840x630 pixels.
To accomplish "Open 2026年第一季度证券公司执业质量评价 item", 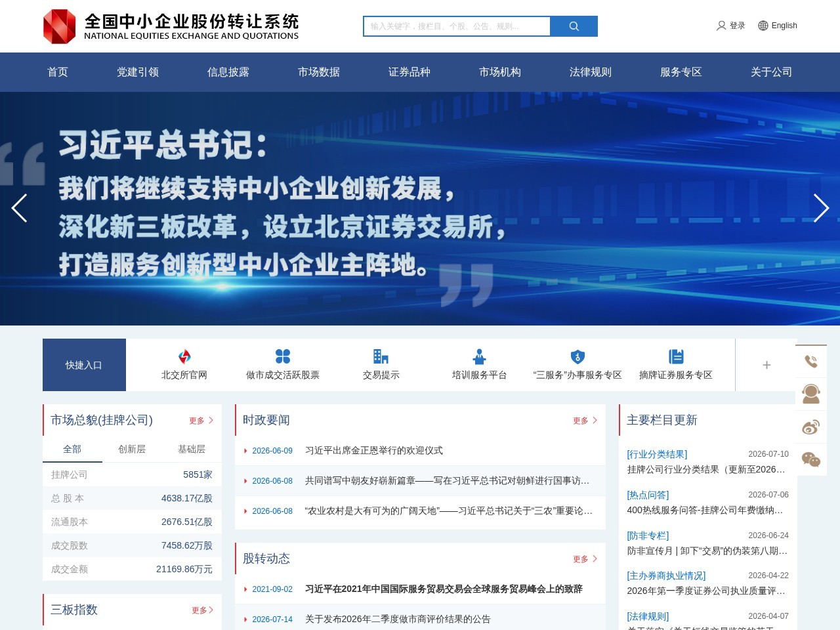I will coord(706,591).
